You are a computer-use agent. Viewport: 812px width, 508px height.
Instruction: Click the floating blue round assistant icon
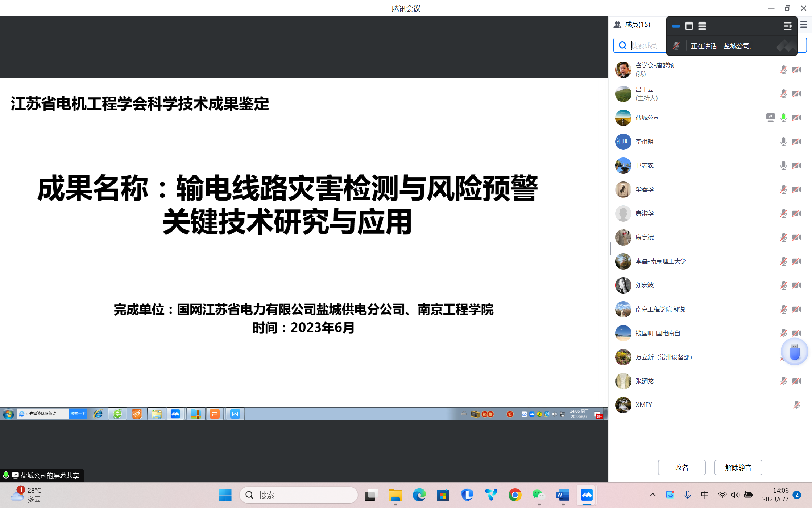click(x=794, y=352)
